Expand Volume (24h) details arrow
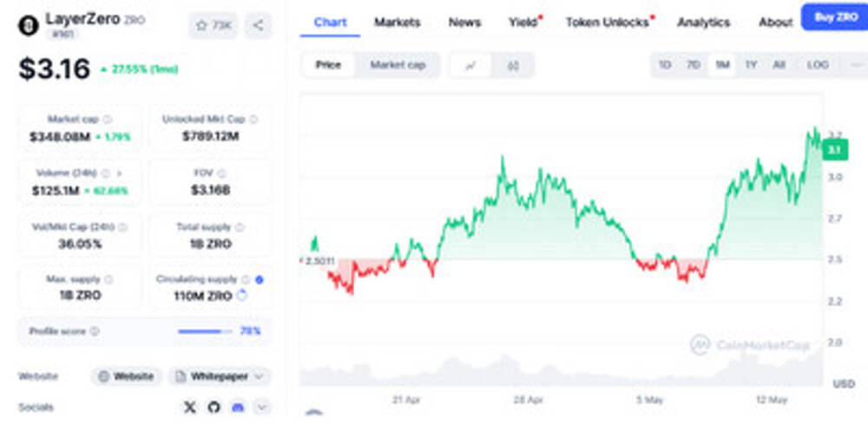This screenshot has height=425, width=868. pos(119,173)
